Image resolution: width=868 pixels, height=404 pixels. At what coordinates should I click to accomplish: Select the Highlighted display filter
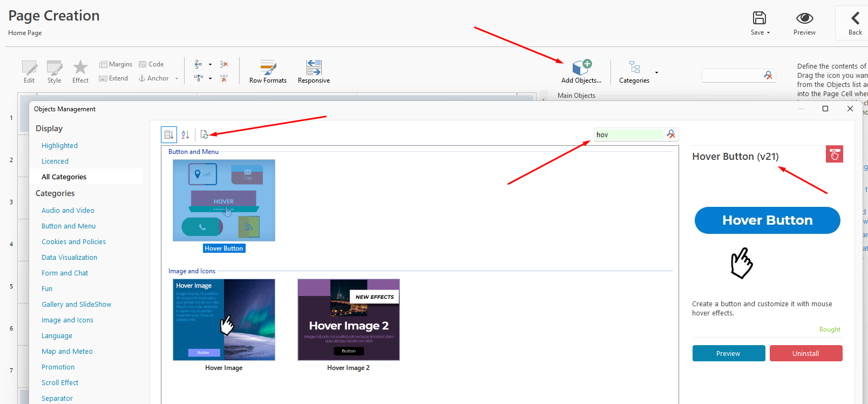coord(59,145)
